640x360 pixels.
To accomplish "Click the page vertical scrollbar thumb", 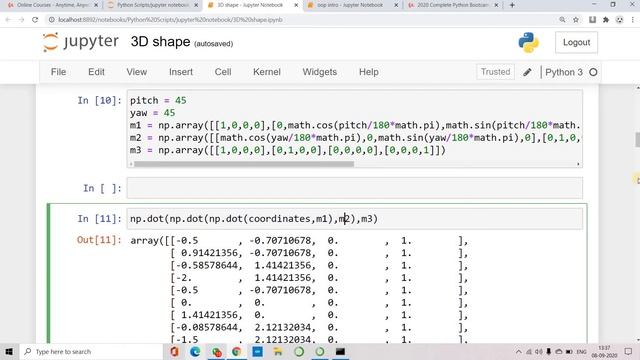I will pyautogui.click(x=637, y=140).
